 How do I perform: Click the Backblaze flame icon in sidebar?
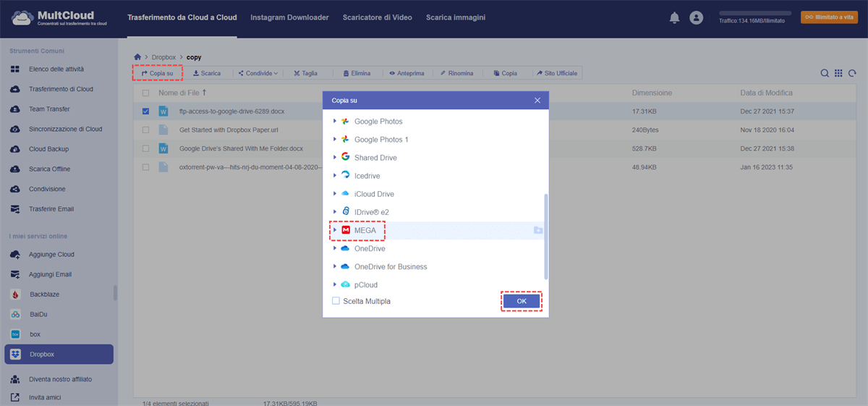click(x=15, y=295)
